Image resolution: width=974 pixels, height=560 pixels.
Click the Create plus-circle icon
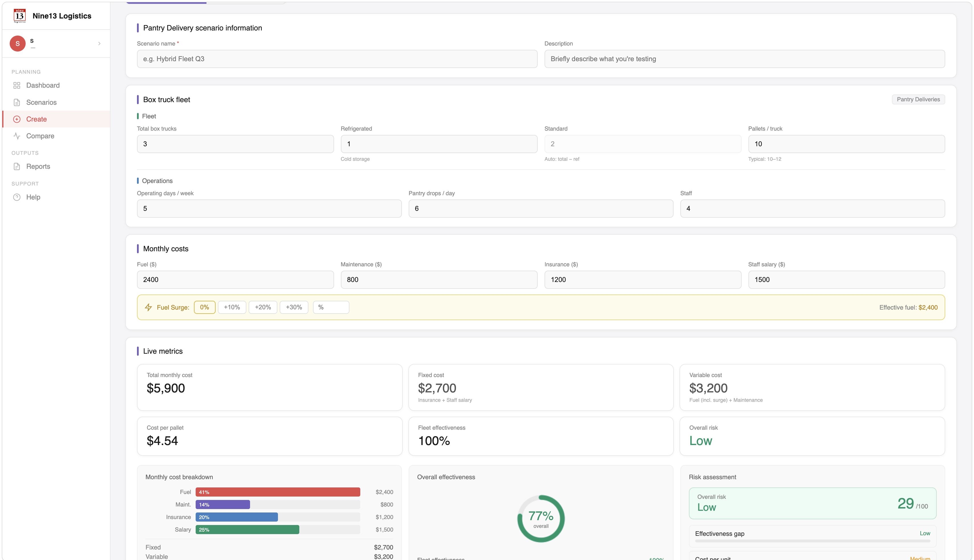(x=17, y=119)
